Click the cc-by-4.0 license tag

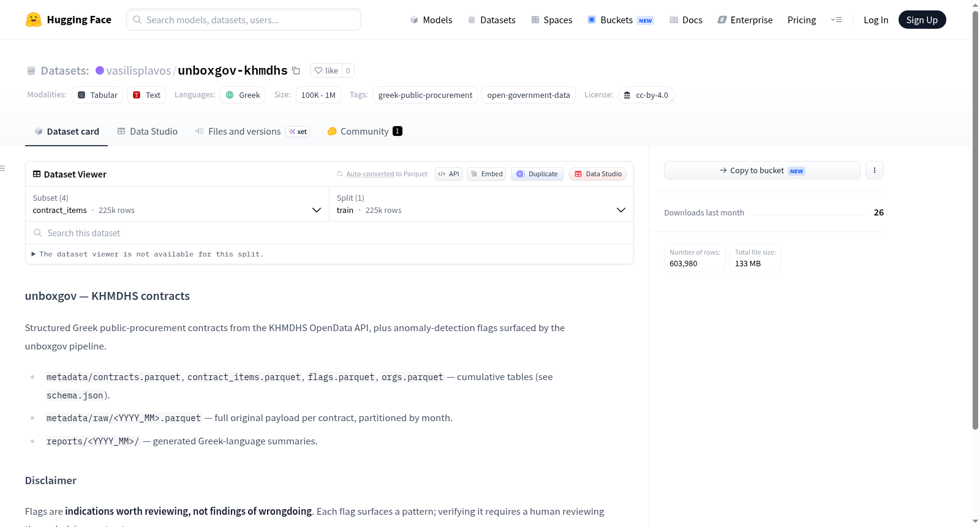646,95
